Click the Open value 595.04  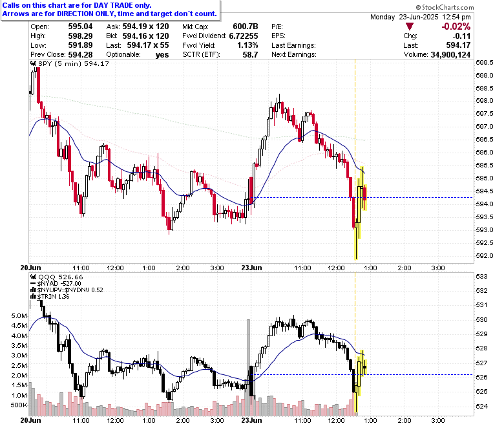pos(80,27)
